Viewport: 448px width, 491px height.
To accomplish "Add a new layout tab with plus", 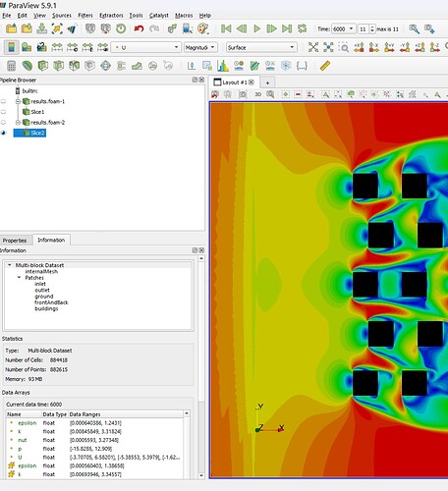I will click(267, 82).
